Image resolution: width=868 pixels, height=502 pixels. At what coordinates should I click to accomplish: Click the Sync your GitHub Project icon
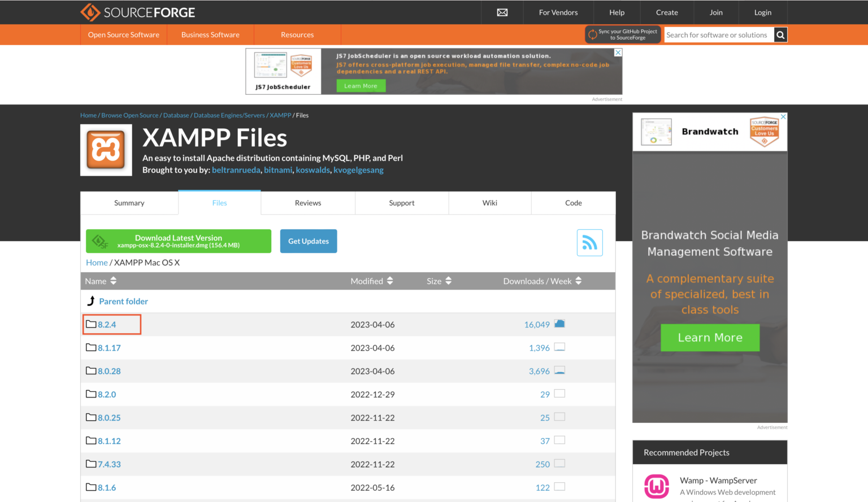pyautogui.click(x=592, y=34)
